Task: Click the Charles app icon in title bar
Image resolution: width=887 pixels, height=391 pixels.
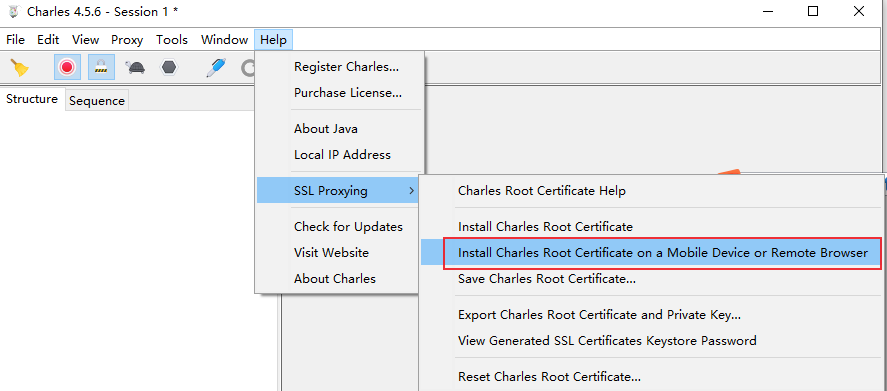Action: (14, 11)
